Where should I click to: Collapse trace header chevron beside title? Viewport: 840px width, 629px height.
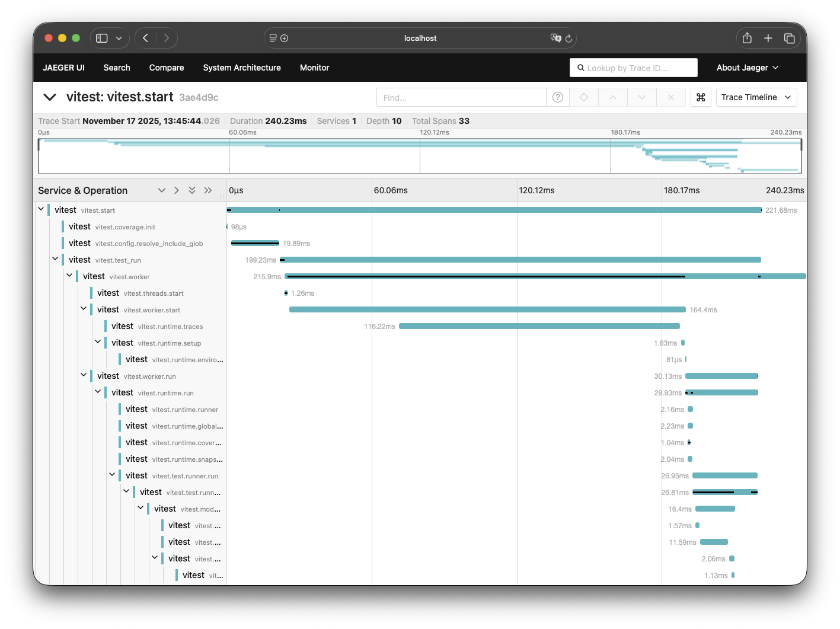50,97
